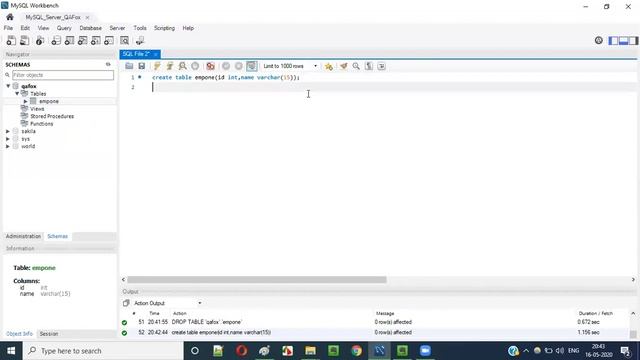Refresh the schemas list icon
The height and width of the screenshot is (360, 640).
pos(108,64)
